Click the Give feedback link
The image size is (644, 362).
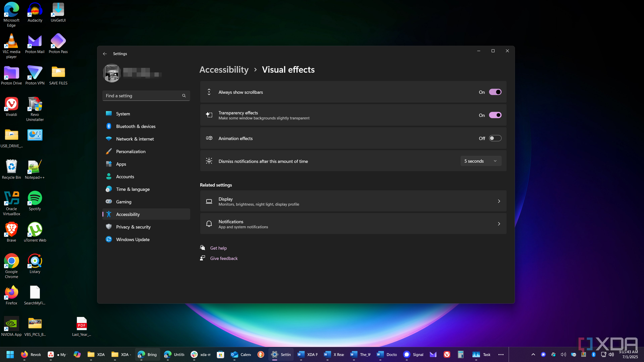[x=224, y=258]
